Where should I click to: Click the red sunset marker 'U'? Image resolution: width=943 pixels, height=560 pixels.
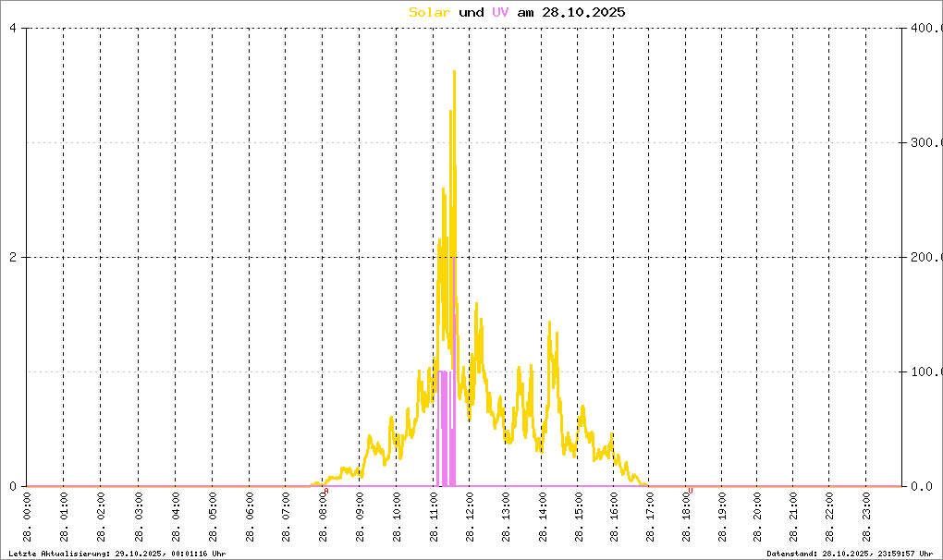[x=691, y=492]
